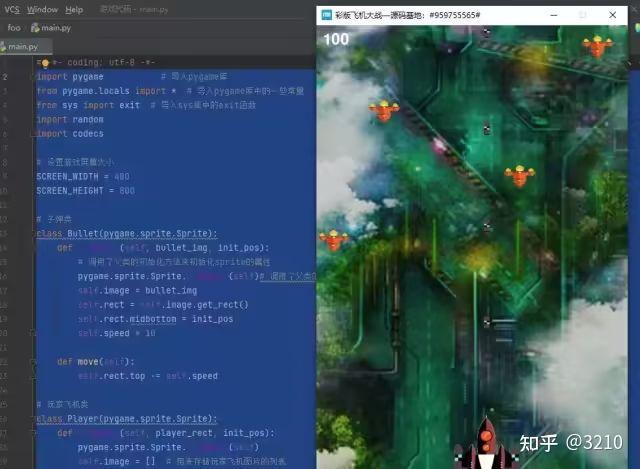640x469 pixels.
Task: Click the topmost small bullet in the game
Action: tap(486, 31)
